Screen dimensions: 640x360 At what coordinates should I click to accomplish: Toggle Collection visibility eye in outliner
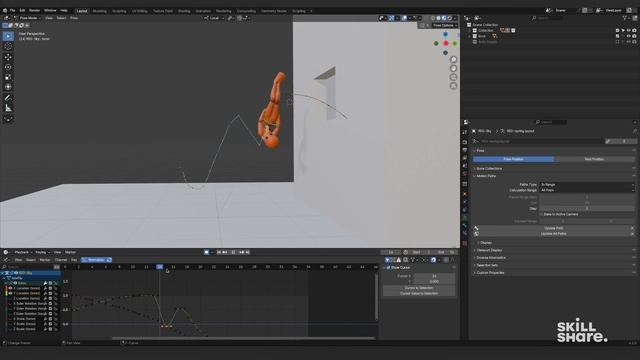coord(629,31)
